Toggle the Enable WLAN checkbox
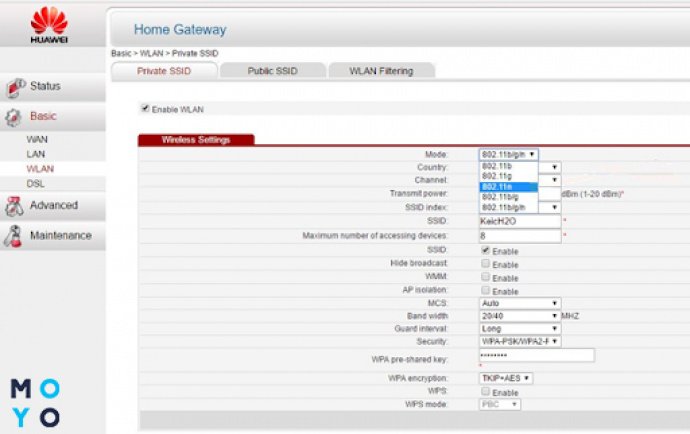 [145, 108]
